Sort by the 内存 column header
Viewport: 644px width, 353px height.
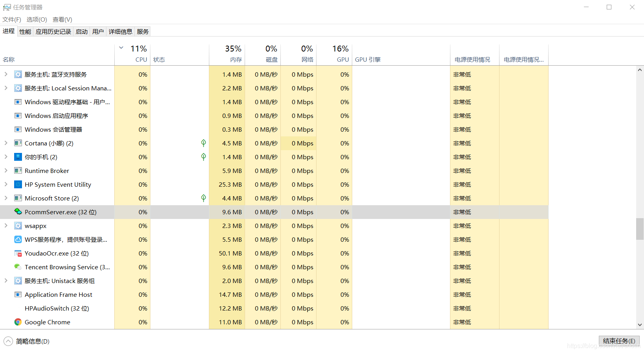(227, 54)
